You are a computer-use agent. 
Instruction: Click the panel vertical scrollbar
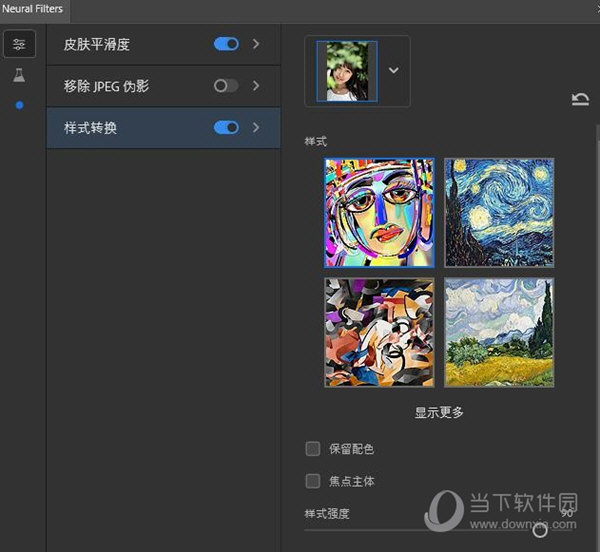point(598,337)
